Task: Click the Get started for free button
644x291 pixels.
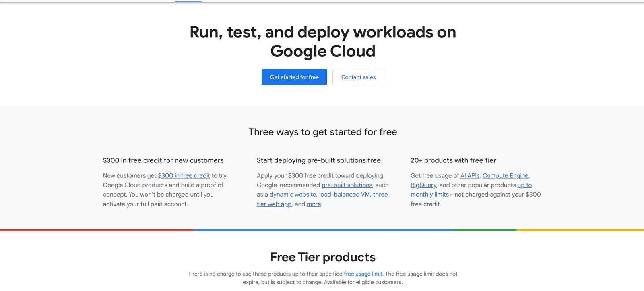Action: click(x=294, y=77)
